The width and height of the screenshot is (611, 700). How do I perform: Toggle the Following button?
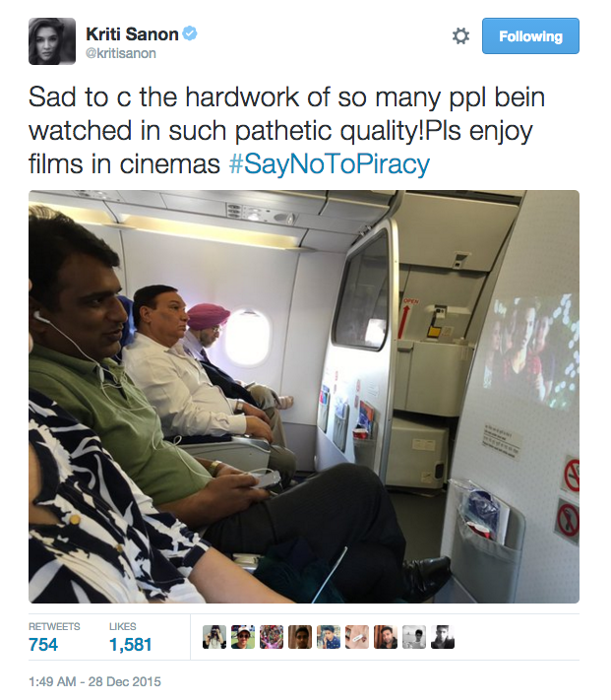click(530, 36)
